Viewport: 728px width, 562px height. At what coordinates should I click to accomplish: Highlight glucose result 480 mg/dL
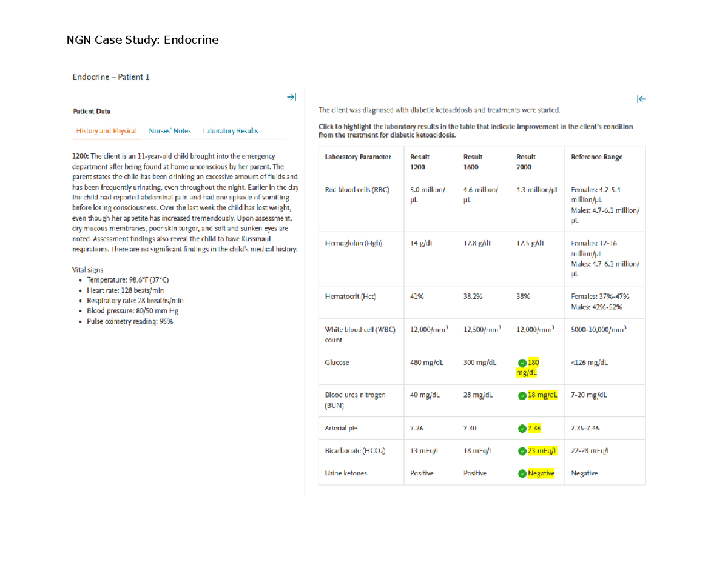point(427,363)
